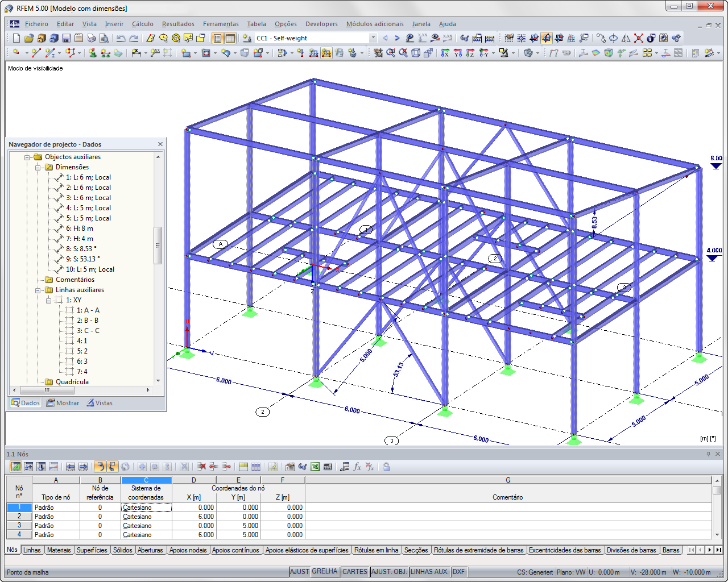Select the view in X direction icon

(445, 53)
